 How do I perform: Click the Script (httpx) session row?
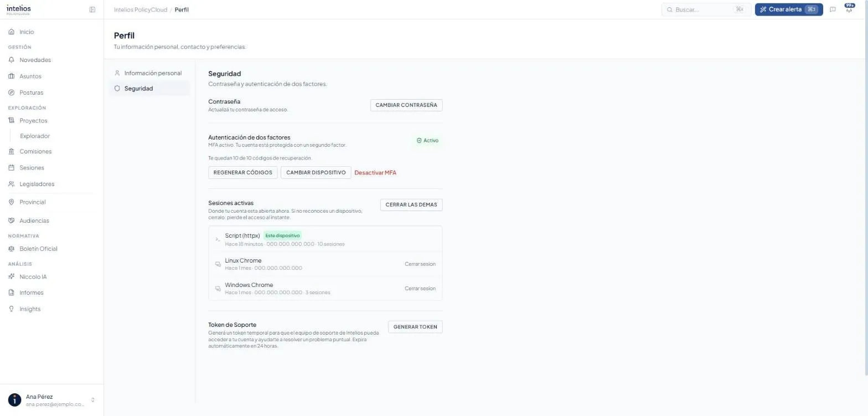click(x=325, y=239)
